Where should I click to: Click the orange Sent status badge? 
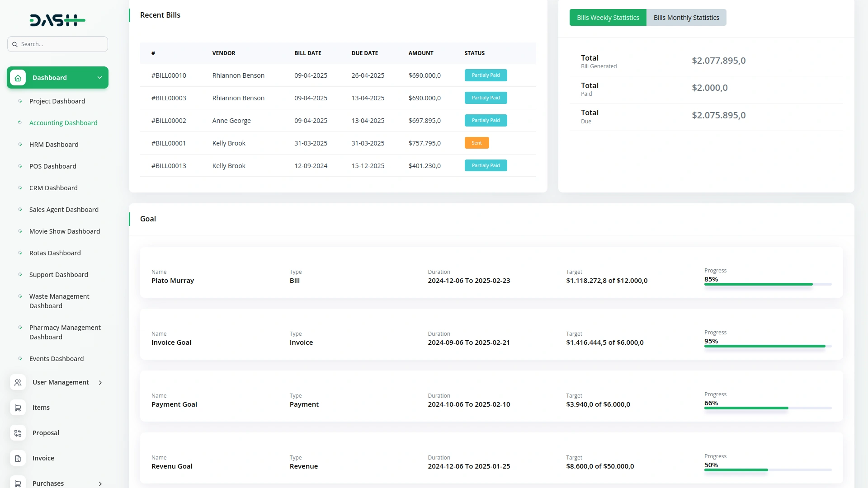pos(476,143)
